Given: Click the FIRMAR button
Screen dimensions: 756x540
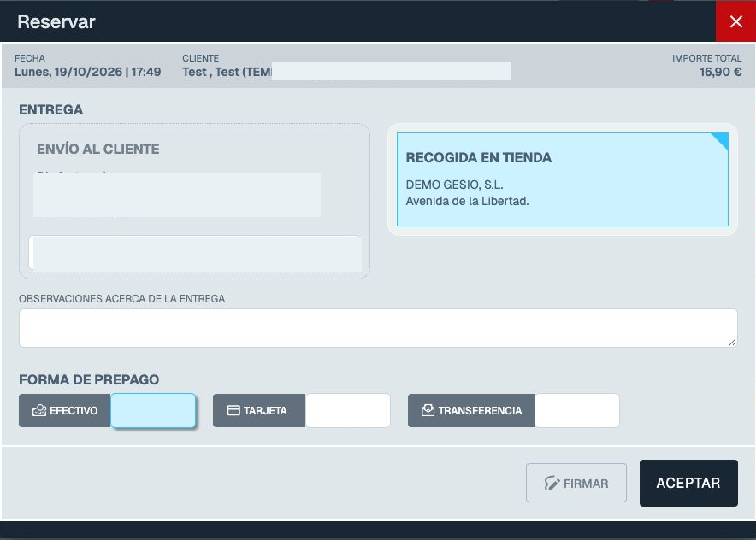Looking at the screenshot, I should 576,483.
